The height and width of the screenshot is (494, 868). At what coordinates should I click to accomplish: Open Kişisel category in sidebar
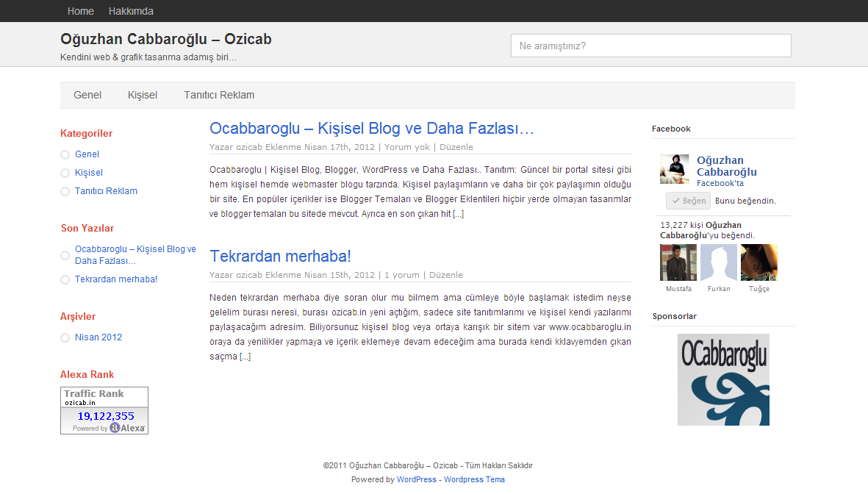89,172
